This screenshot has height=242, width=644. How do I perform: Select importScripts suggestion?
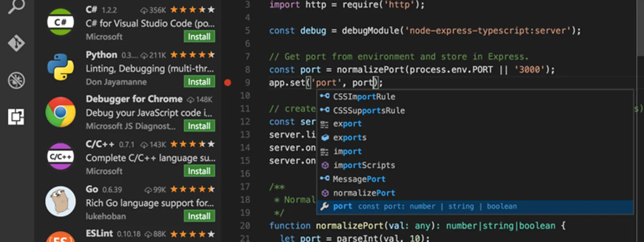[475, 165]
